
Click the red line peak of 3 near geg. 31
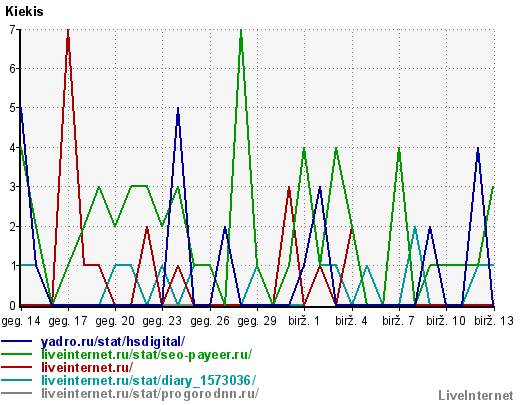tap(289, 189)
